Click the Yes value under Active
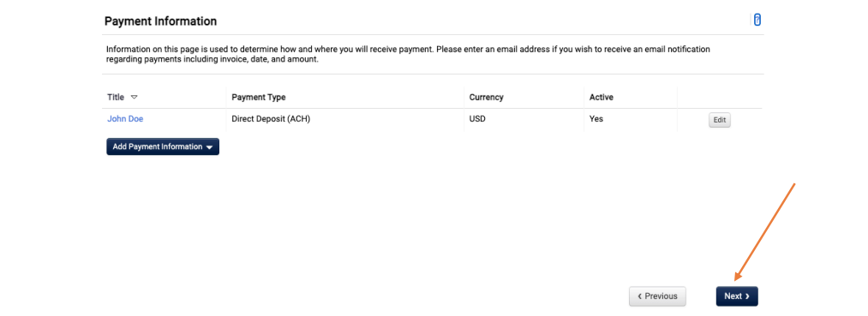868x316 pixels. [596, 118]
